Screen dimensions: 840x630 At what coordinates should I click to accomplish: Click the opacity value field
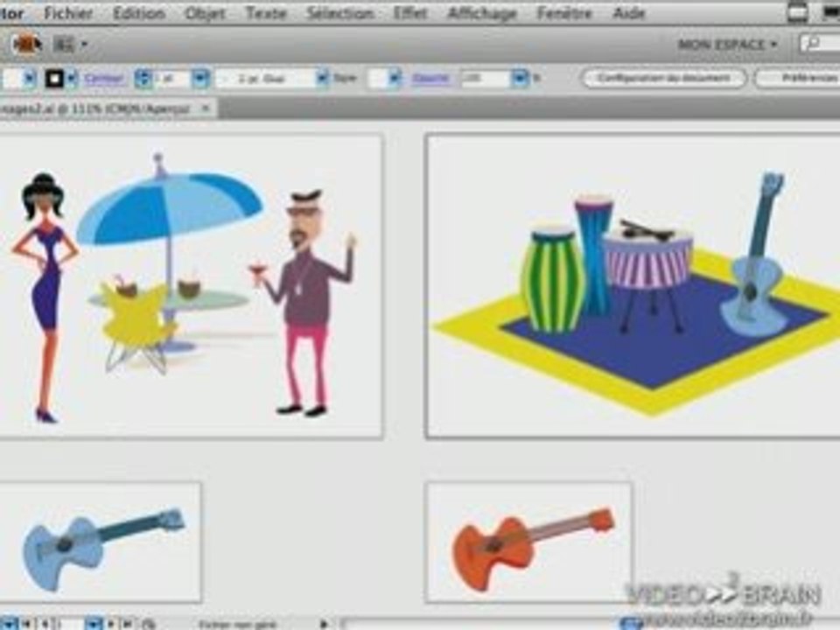pyautogui.click(x=486, y=79)
